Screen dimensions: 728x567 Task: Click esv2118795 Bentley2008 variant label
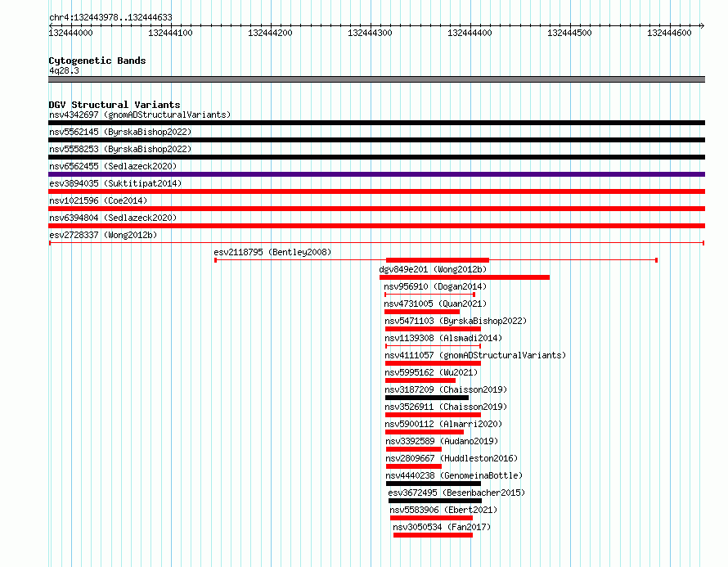tap(272, 252)
